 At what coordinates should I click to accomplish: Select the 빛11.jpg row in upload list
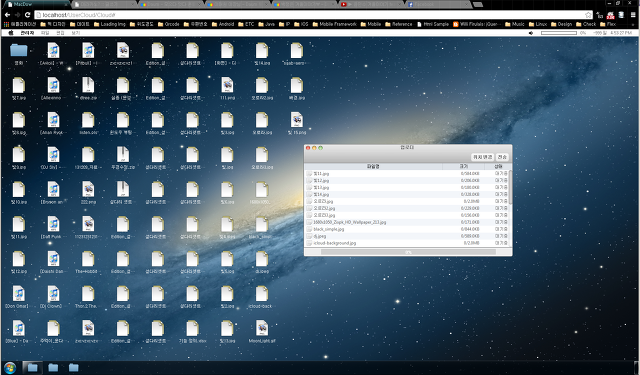click(407, 174)
